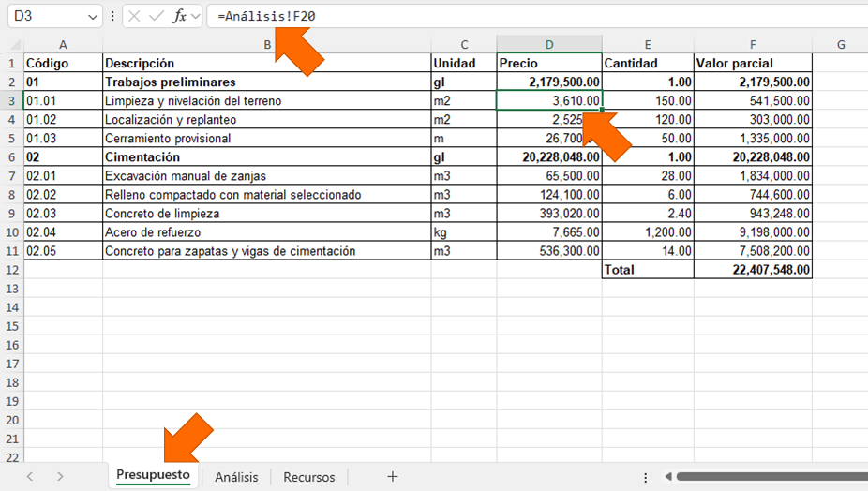
Task: Select the Cerramiento provisional cell
Action: 267,139
